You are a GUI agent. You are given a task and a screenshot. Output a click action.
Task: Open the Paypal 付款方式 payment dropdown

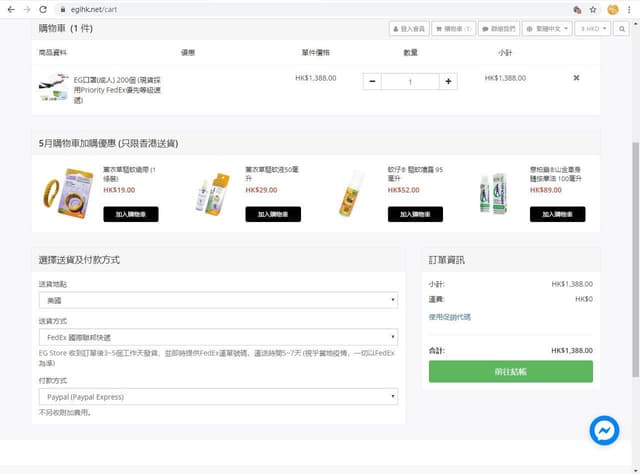218,397
